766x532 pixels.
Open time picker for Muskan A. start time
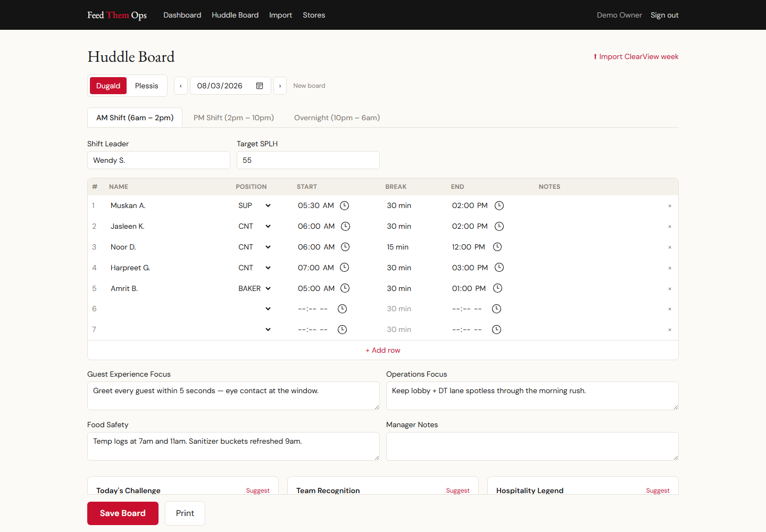tap(344, 205)
